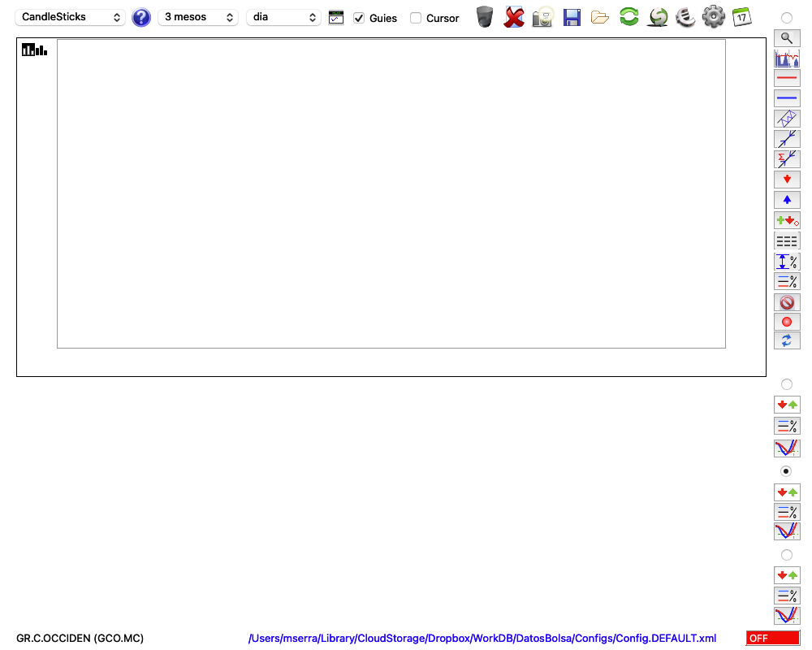Click the Config.DEFAULT.xml file path link

point(482,638)
